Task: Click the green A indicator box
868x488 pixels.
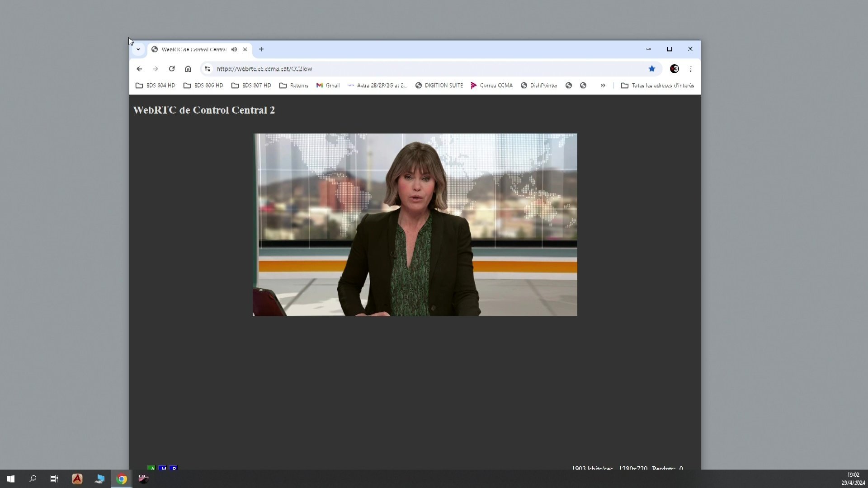Action: click(x=151, y=468)
